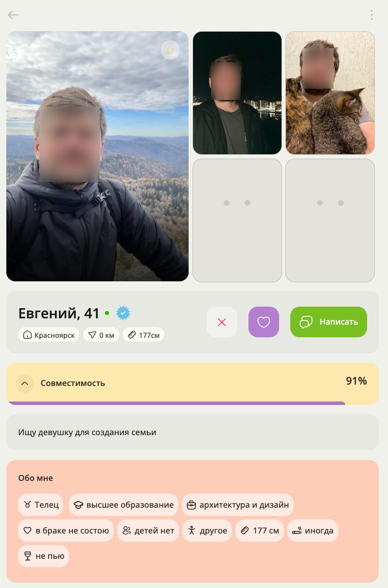Open the photo with cats thumbnail
This screenshot has height=588, width=388.
pos(330,93)
